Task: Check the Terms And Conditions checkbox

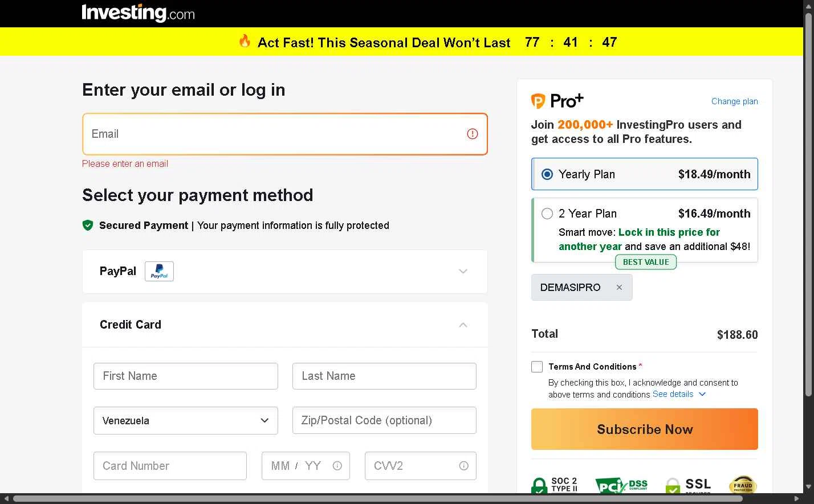Action: pyautogui.click(x=537, y=367)
